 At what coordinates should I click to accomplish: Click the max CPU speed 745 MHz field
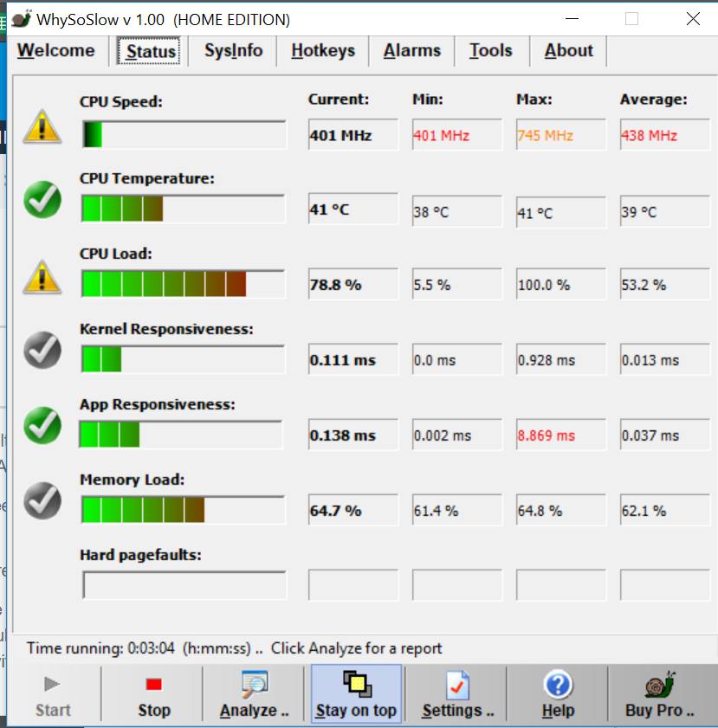tap(561, 135)
